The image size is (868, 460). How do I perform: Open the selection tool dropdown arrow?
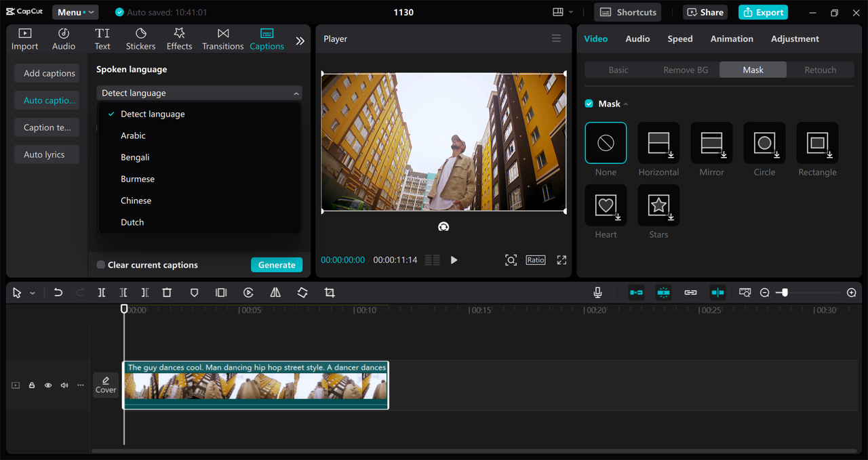click(x=32, y=293)
